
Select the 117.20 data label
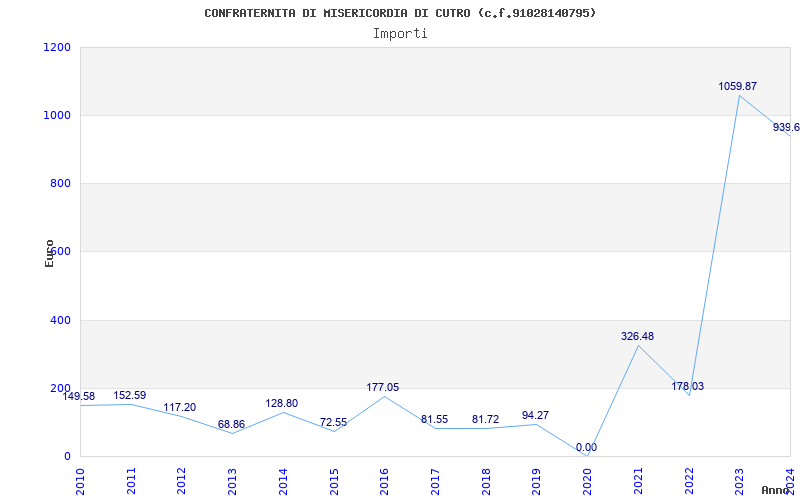pos(180,407)
